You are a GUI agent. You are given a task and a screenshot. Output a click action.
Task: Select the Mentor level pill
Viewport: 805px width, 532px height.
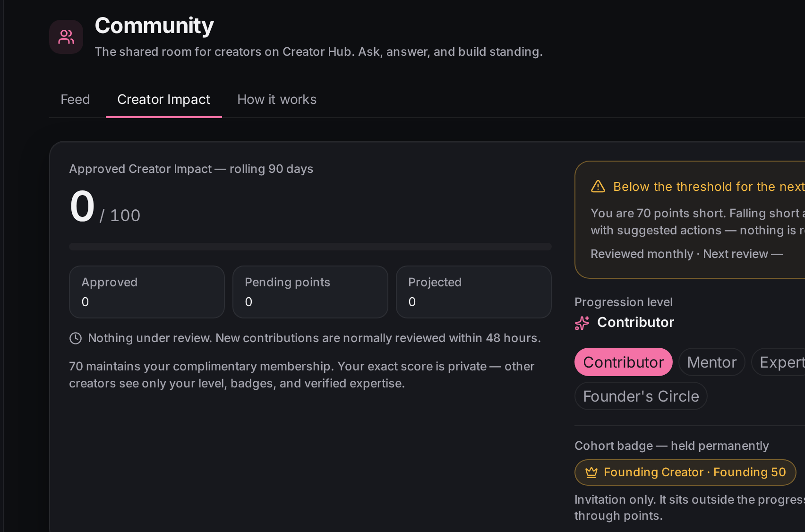[711, 362]
